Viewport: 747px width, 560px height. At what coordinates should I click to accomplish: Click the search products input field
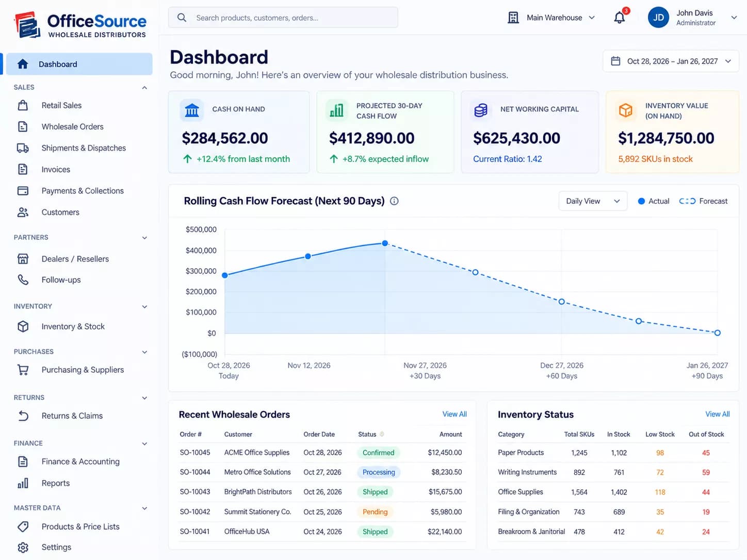pos(283,18)
